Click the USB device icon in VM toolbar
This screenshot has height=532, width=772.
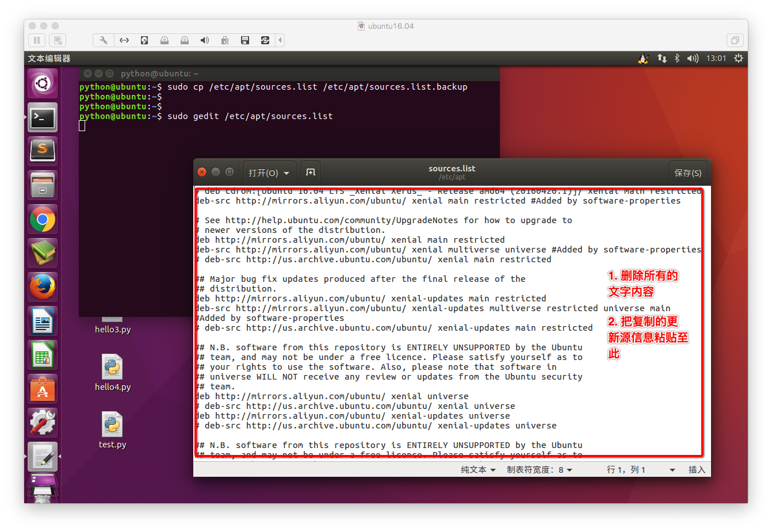pos(225,40)
